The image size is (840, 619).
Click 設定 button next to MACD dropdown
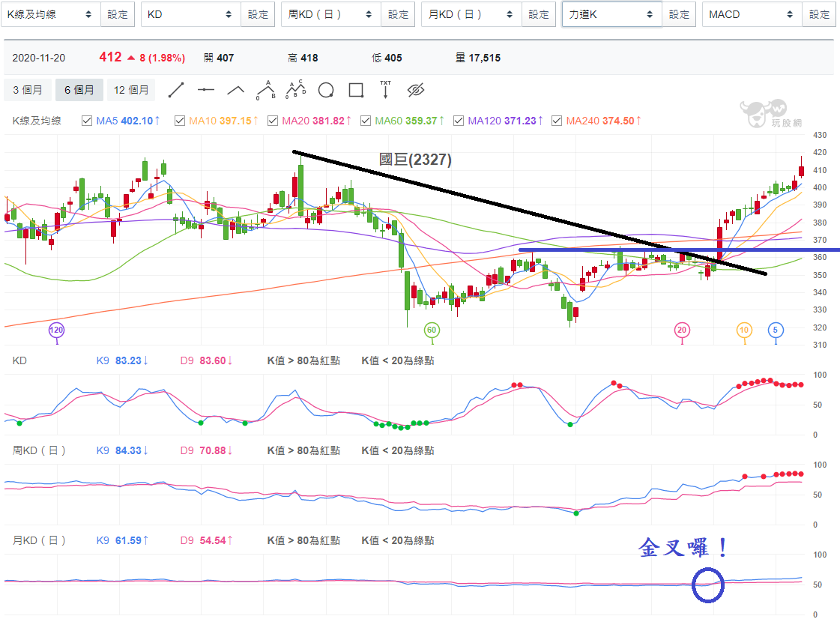tap(819, 14)
